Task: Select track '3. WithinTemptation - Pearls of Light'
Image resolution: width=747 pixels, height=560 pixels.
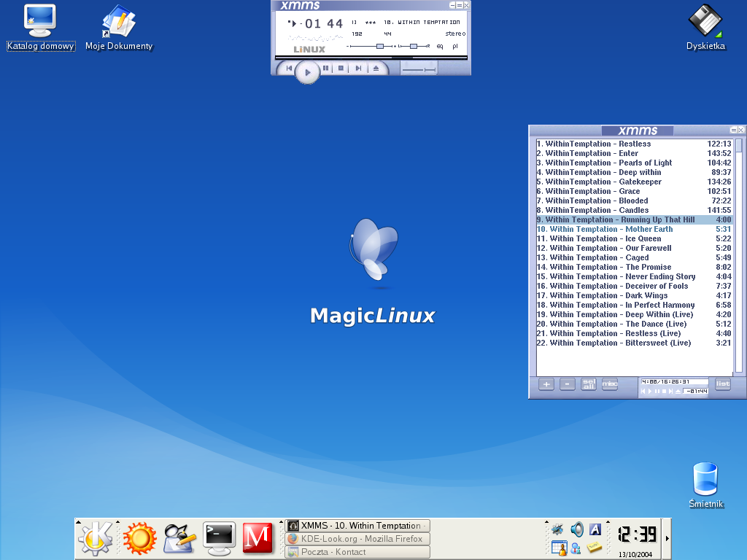Action: pyautogui.click(x=634, y=163)
